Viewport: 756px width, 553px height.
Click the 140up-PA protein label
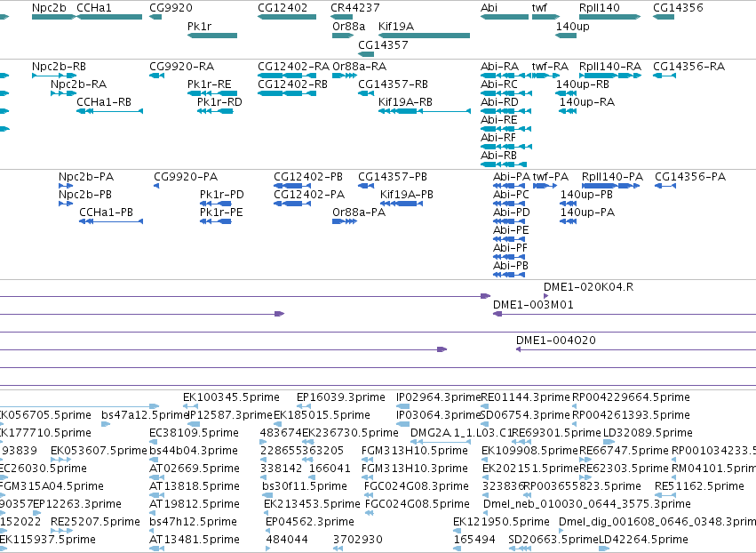(x=587, y=212)
